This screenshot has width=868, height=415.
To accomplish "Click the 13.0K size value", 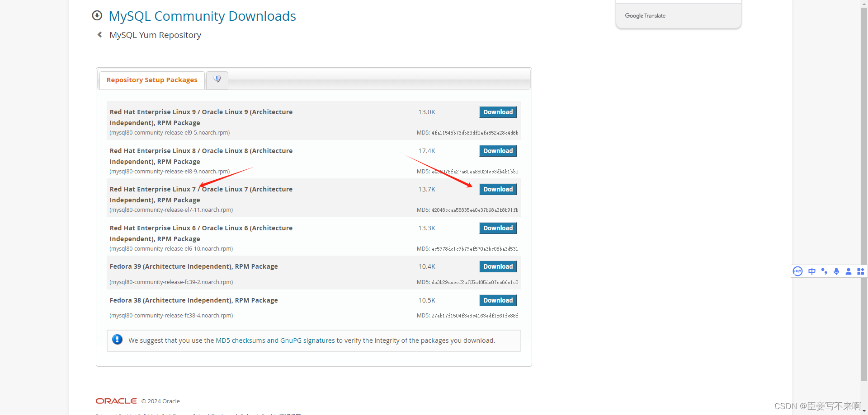I will pos(427,112).
